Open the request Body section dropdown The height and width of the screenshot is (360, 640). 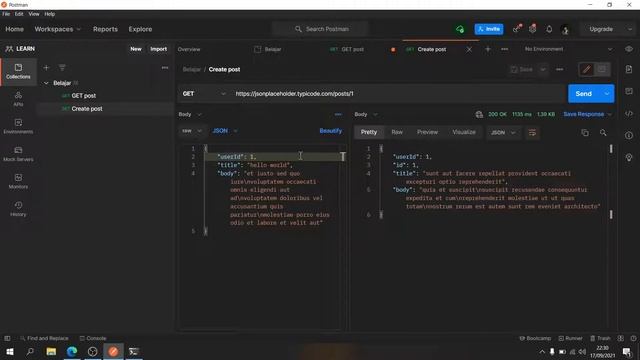[190, 114]
